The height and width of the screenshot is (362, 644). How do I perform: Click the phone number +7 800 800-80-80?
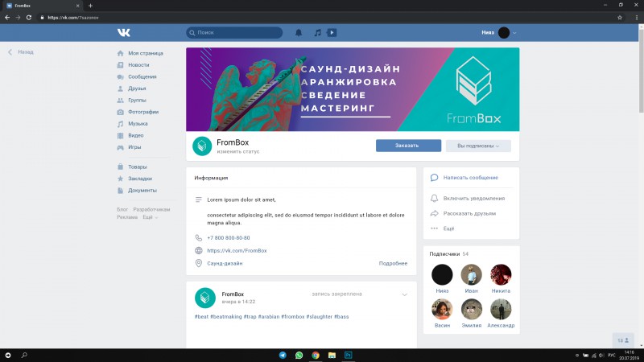[229, 237]
